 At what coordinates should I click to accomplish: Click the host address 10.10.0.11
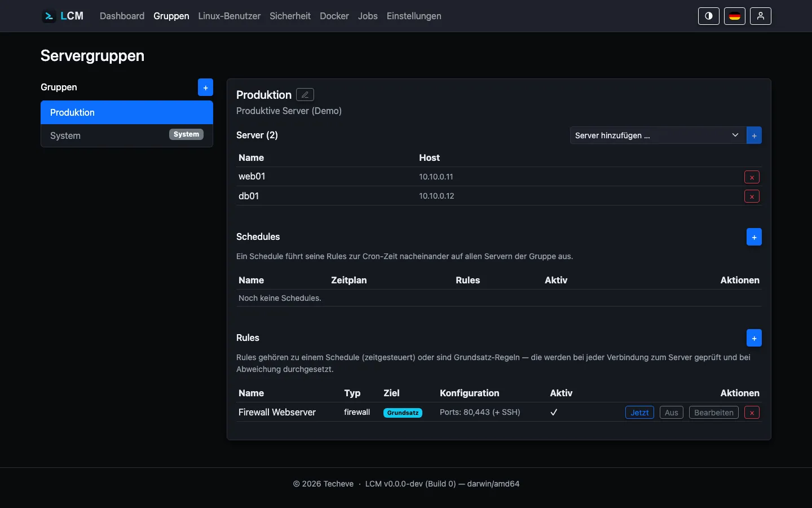pos(436,177)
